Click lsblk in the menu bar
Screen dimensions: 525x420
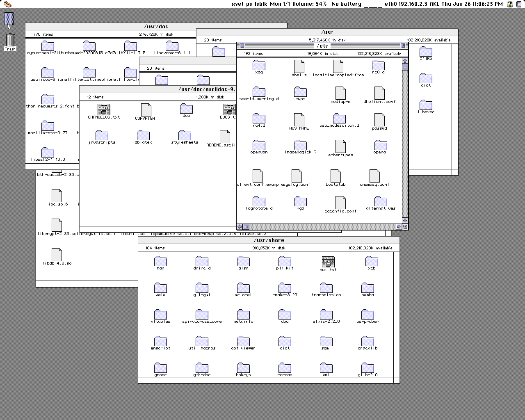click(x=261, y=4)
